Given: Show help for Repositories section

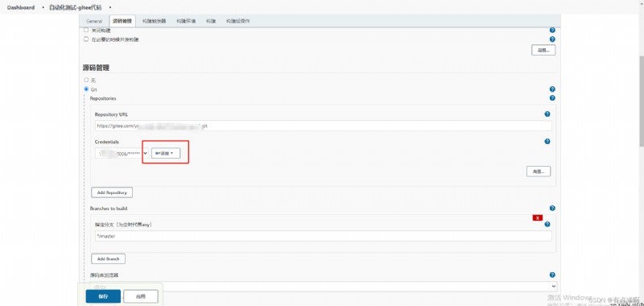Looking at the screenshot, I should (x=552, y=98).
